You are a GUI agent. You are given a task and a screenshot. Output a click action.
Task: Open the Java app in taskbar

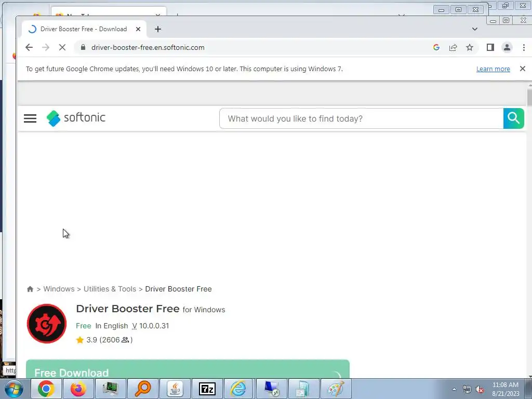(x=175, y=389)
